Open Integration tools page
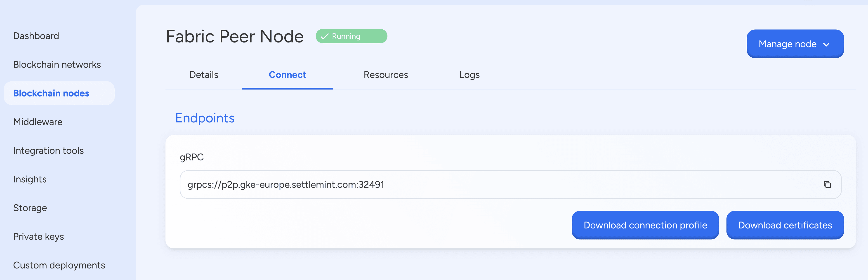The width and height of the screenshot is (868, 280). tap(49, 150)
